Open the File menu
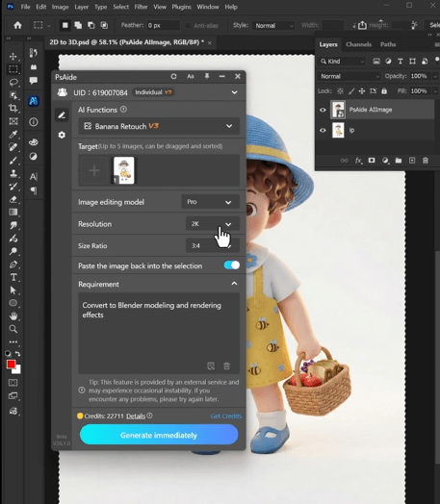This screenshot has width=440, height=504. pyautogui.click(x=25, y=7)
